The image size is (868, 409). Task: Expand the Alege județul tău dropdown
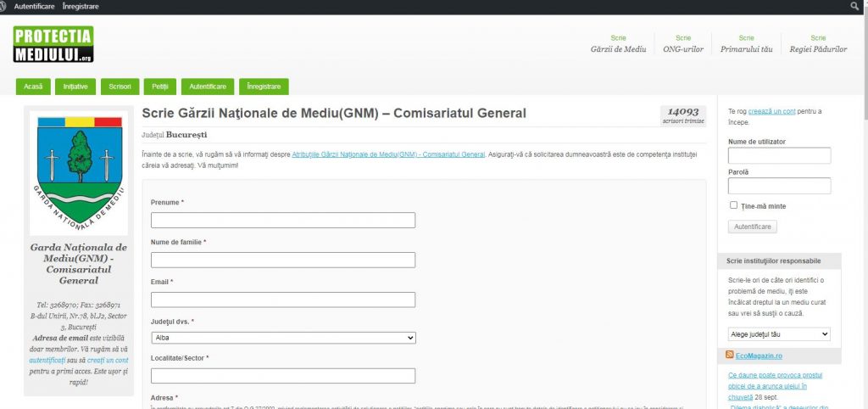tap(779, 334)
